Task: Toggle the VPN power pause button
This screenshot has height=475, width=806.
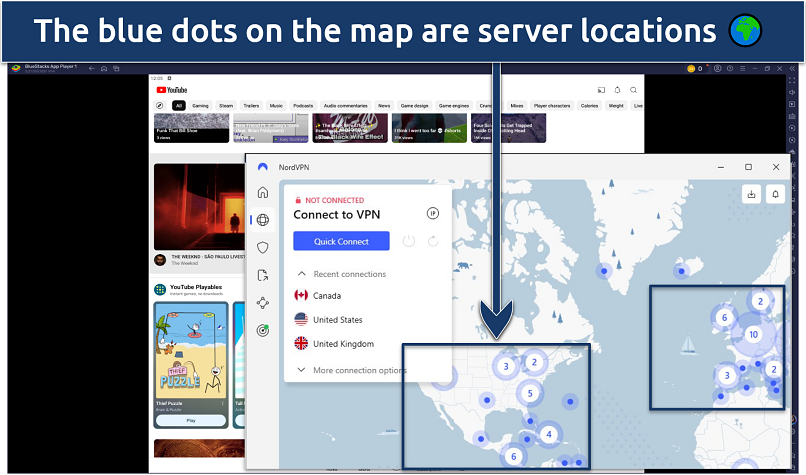Action: coord(408,241)
